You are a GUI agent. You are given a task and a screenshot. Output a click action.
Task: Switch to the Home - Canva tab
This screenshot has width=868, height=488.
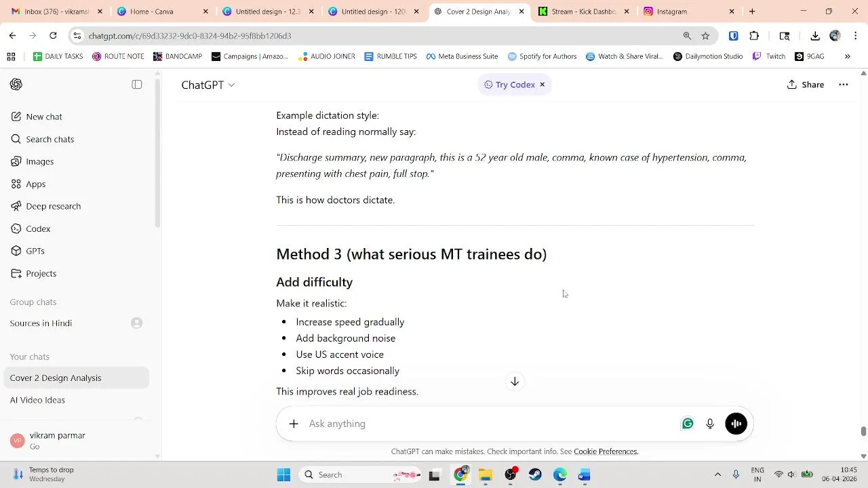click(x=161, y=12)
